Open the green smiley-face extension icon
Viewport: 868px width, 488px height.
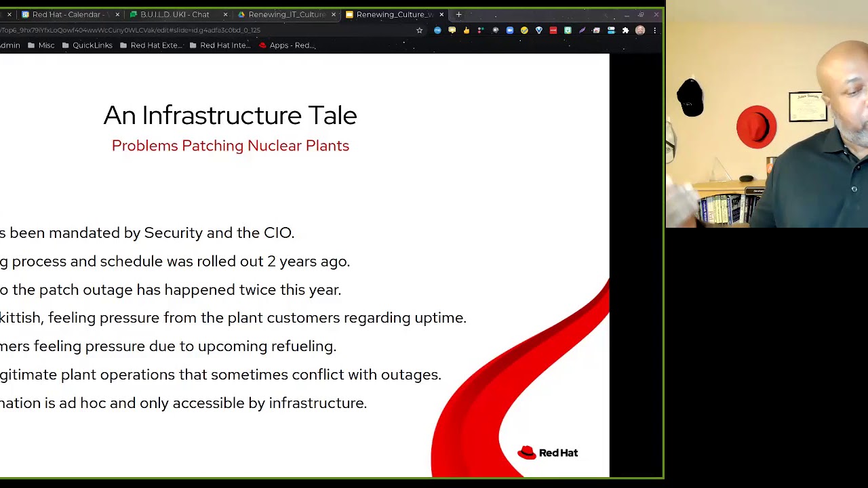pos(568,30)
